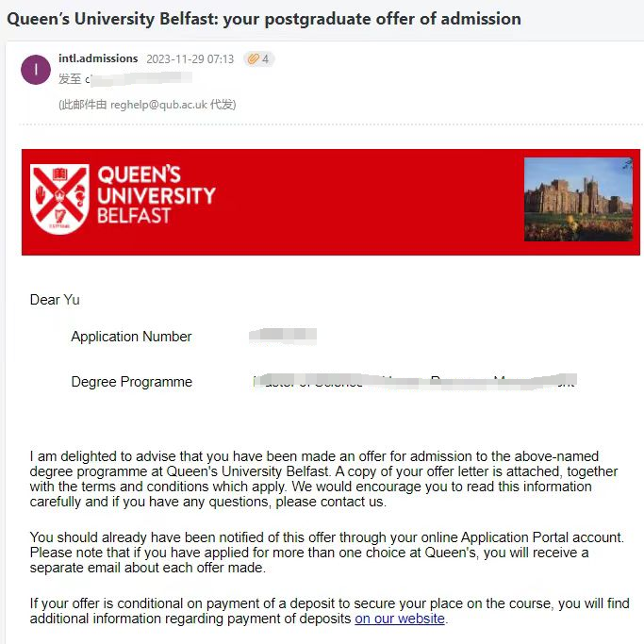Follow the "on our website" link

(400, 619)
